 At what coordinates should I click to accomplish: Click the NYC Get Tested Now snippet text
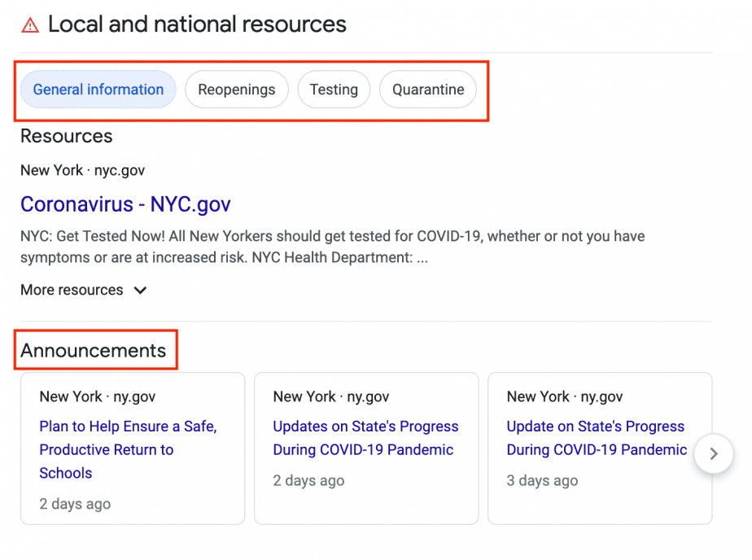point(332,247)
